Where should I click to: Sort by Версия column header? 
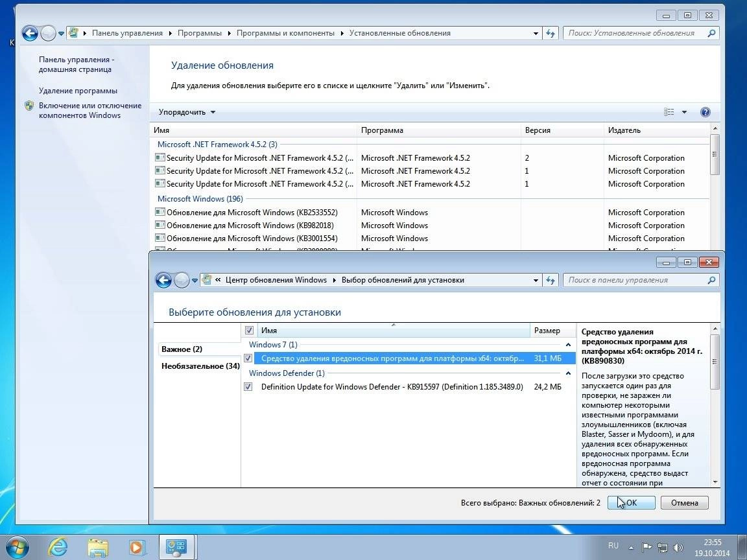(562, 130)
